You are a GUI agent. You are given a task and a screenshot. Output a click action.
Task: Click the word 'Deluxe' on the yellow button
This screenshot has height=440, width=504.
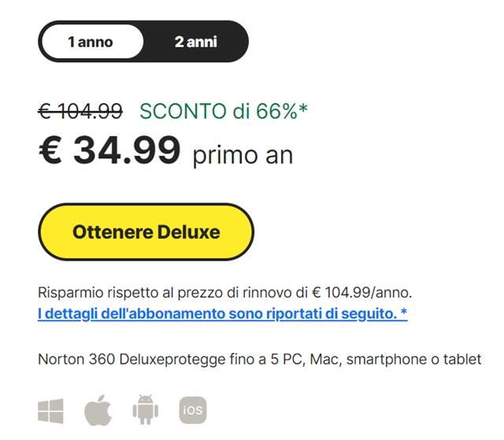(x=187, y=232)
